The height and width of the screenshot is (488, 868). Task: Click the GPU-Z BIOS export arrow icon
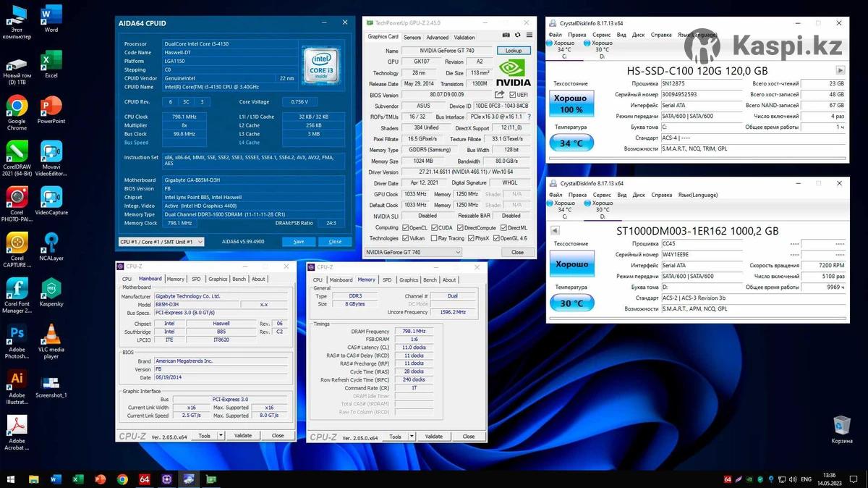click(499, 95)
